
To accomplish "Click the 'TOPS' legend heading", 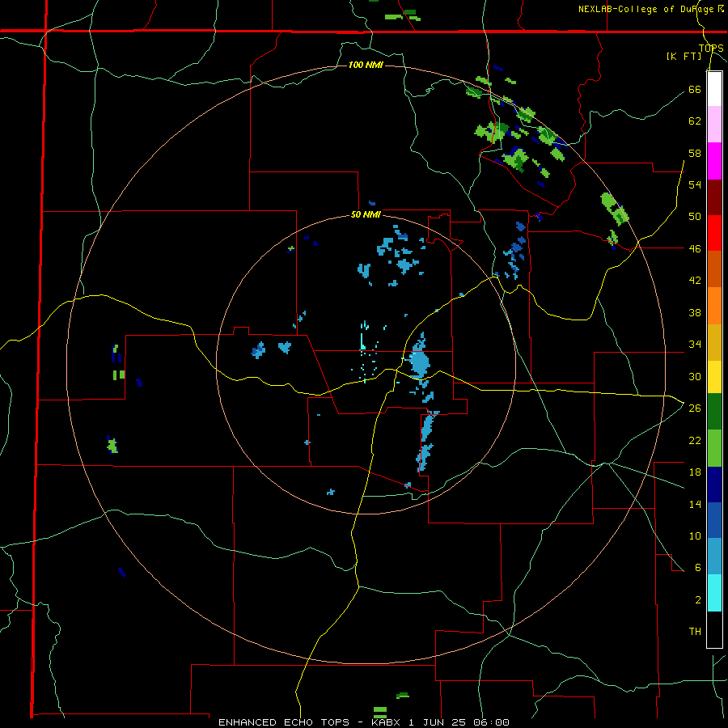I will point(711,49).
